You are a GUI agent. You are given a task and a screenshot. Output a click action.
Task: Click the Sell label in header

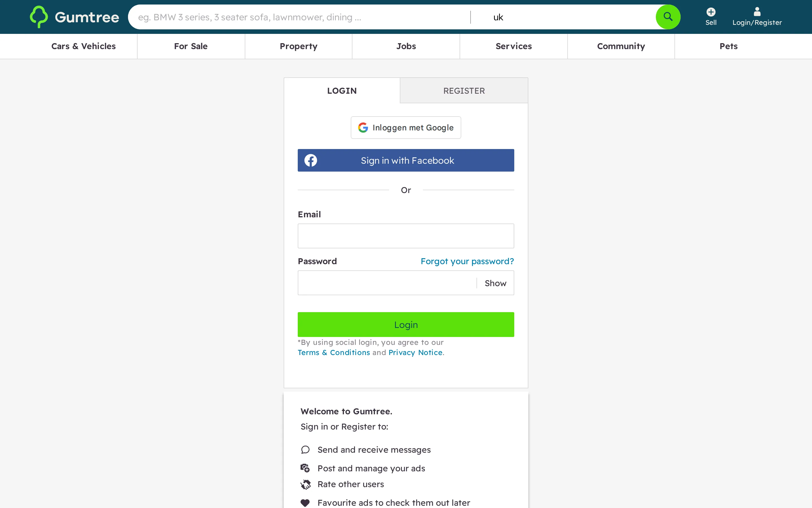coord(711,23)
